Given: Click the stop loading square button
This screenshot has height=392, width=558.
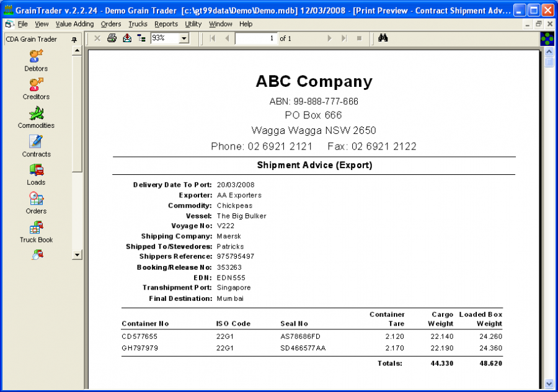Looking at the screenshot, I should (360, 38).
